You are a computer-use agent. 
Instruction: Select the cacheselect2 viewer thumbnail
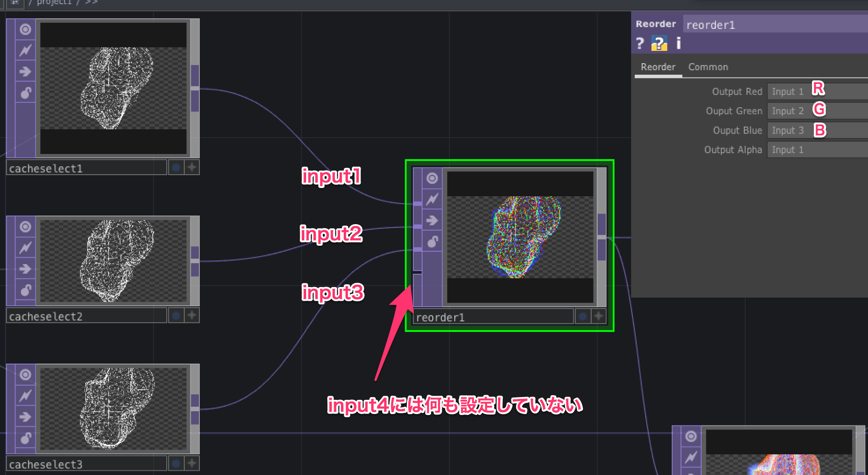[113, 260]
